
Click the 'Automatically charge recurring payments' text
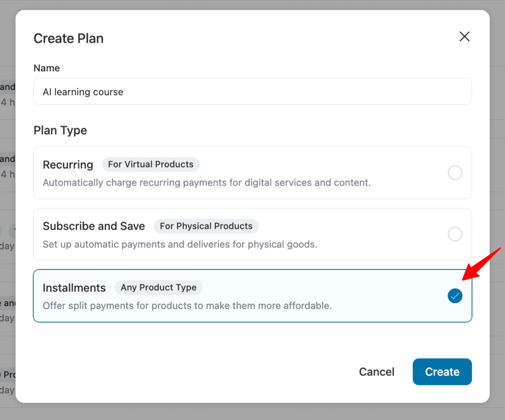pyautogui.click(x=207, y=182)
